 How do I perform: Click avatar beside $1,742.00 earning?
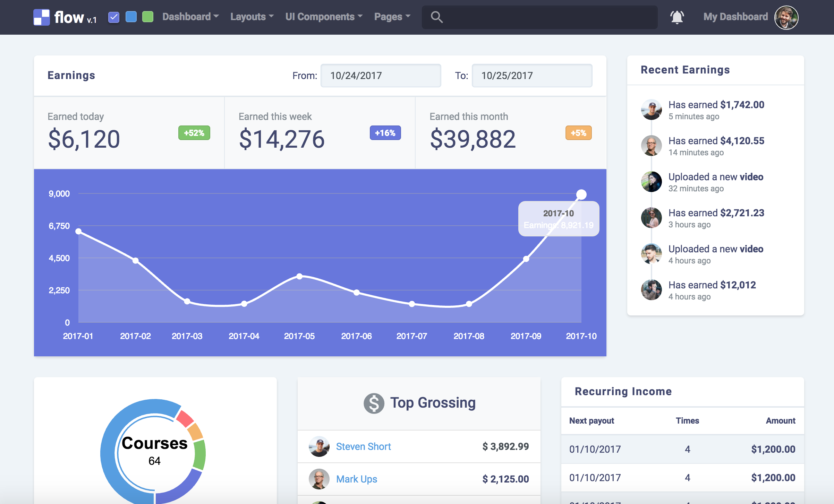pos(651,110)
